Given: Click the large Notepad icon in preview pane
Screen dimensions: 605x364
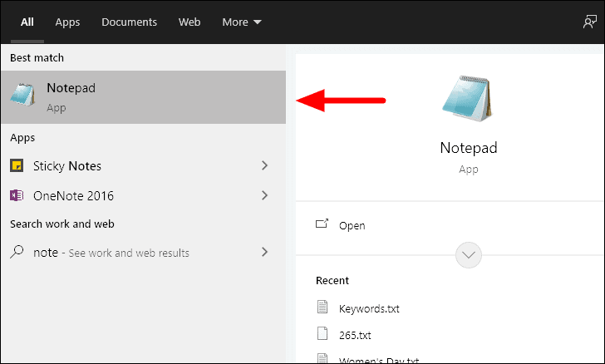Looking at the screenshot, I should coord(468,98).
